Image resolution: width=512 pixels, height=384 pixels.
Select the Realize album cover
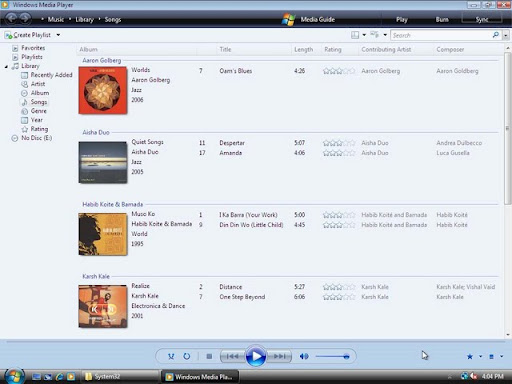point(103,306)
